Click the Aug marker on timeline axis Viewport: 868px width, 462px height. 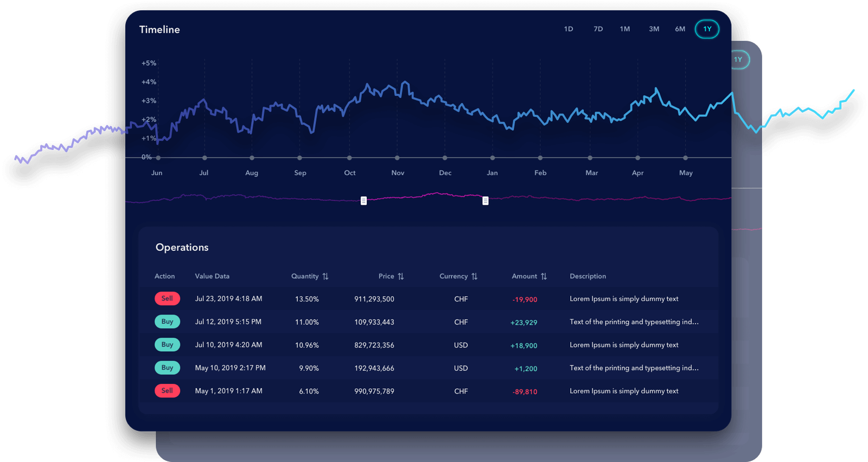(252, 158)
